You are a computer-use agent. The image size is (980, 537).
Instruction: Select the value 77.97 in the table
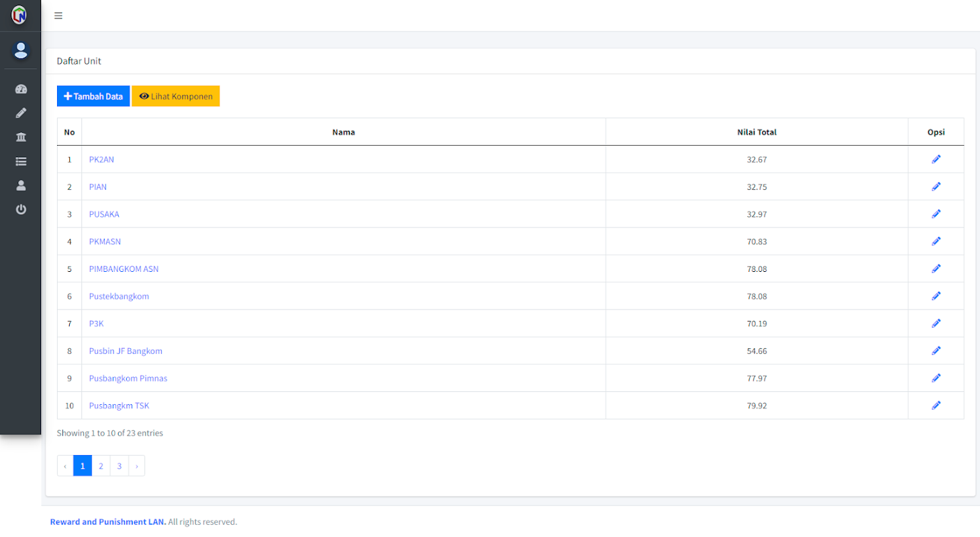(x=756, y=378)
